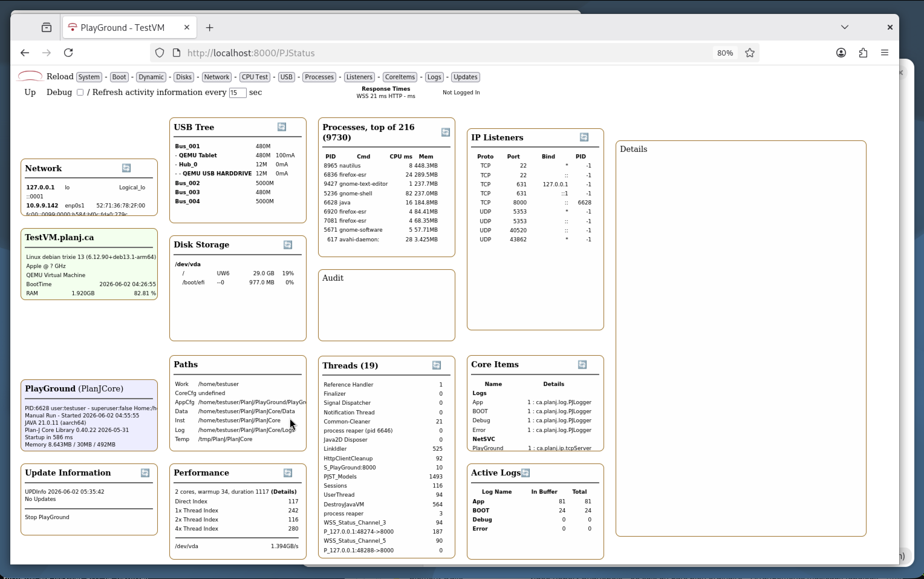Screen dimensions: 924x579
Task: Open the Dynamic section button
Action: [x=151, y=77]
